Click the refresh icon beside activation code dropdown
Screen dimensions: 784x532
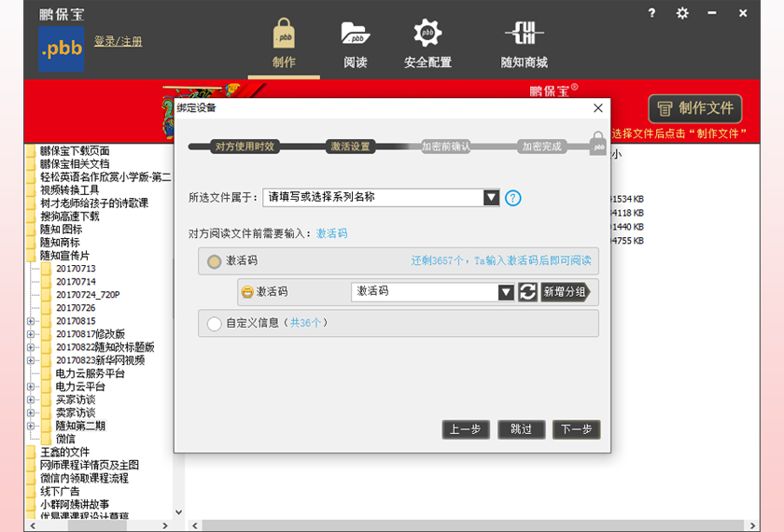(x=527, y=292)
